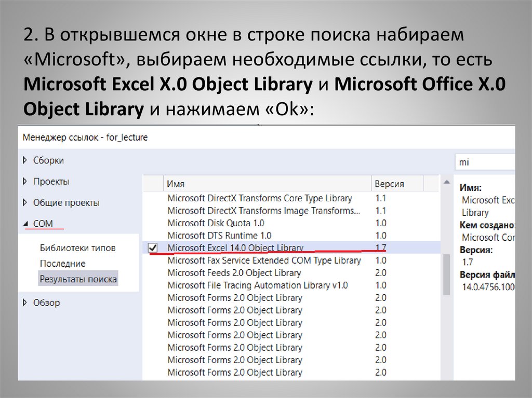Viewport: 532px width, 398px height.
Task: Click file version 14.0.4756 in details pane
Action: 488,287
